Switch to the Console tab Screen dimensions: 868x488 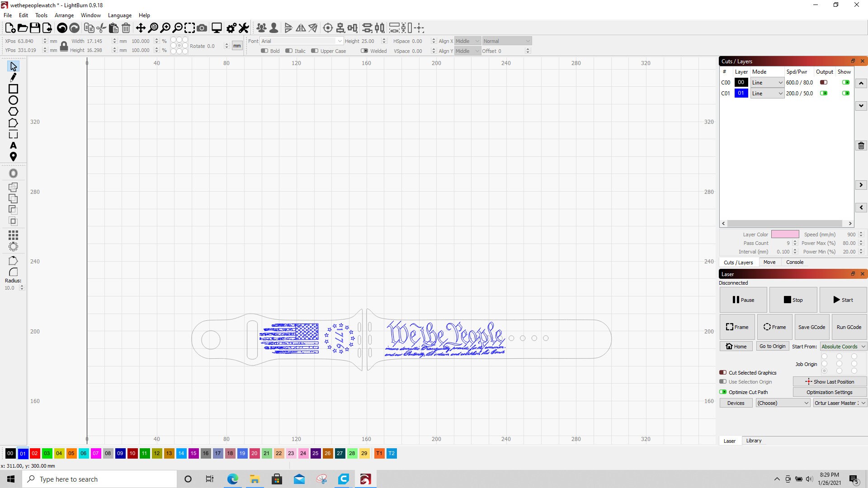tap(795, 262)
